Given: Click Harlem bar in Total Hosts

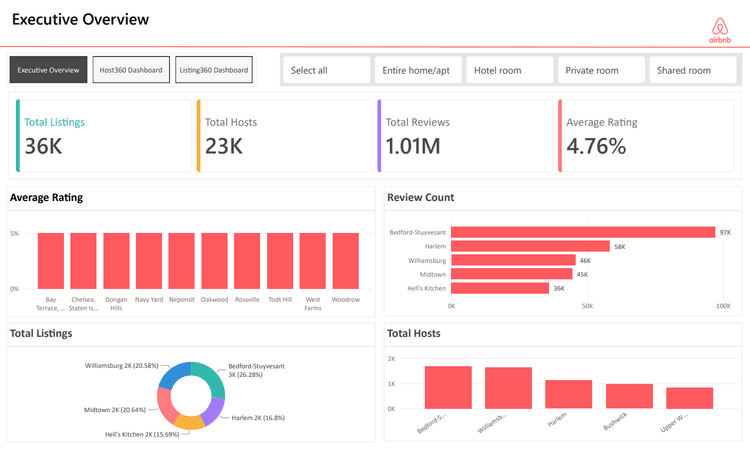Looking at the screenshot, I should pos(569,395).
